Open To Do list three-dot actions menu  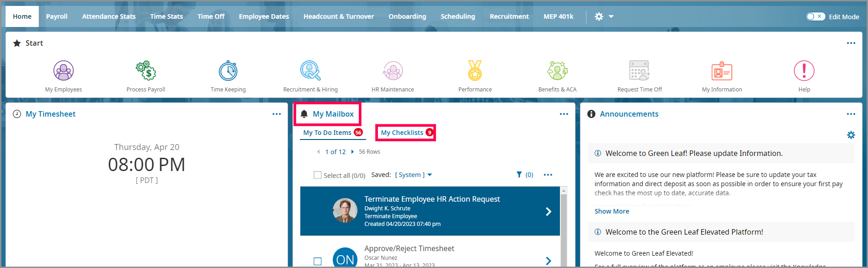click(548, 175)
